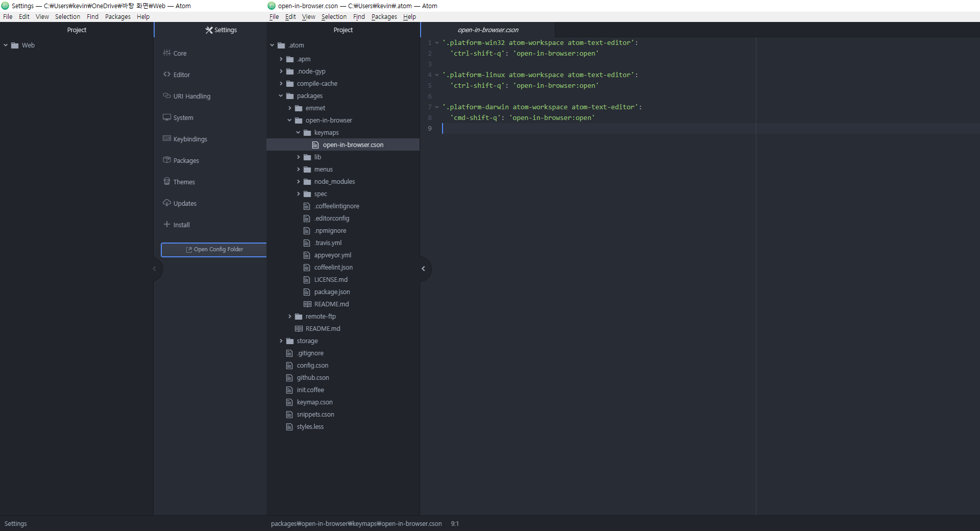Click the Keybindings keyboard icon
This screenshot has height=531, width=980.
[x=167, y=138]
